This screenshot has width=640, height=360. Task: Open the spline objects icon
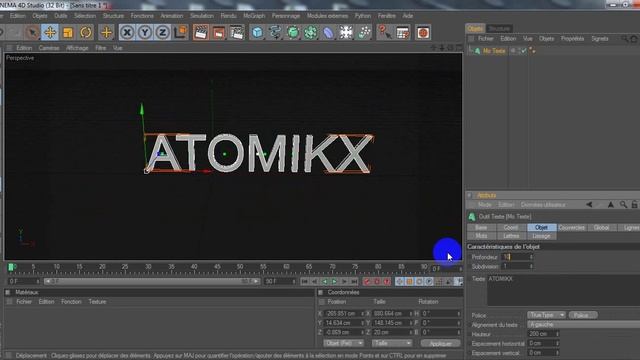tap(275, 32)
